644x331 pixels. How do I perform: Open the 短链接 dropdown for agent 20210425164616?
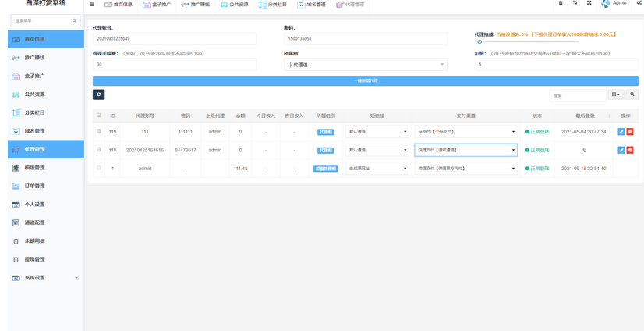tap(377, 150)
